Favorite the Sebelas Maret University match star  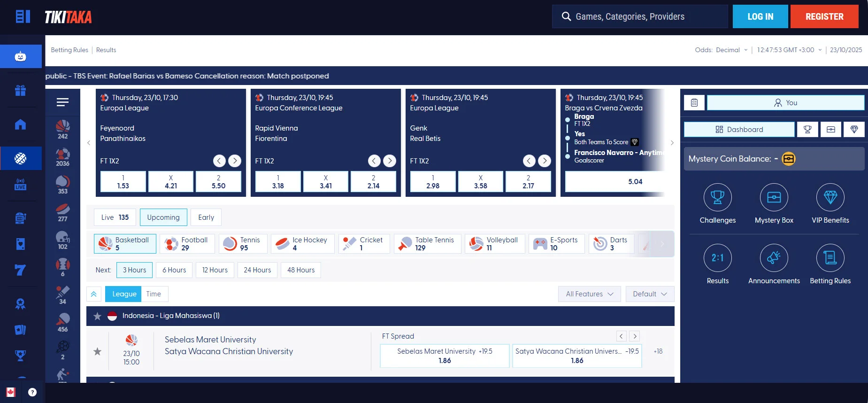point(97,351)
